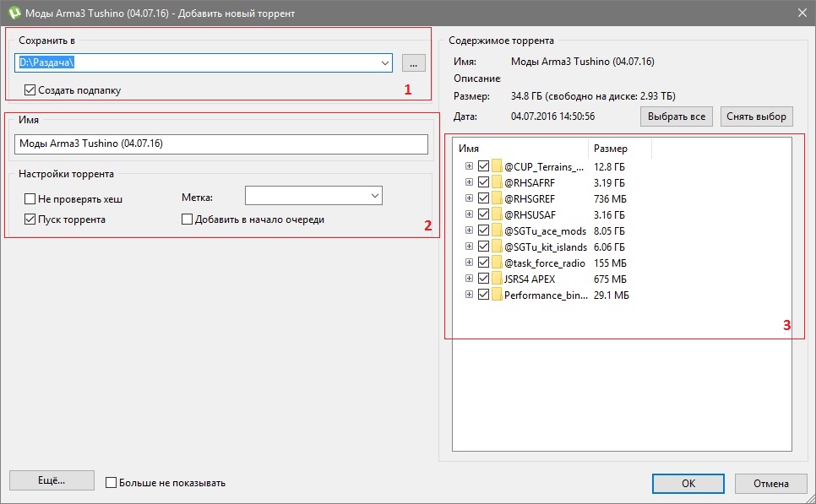Expand the Performance_bin tree node
Image resolution: width=816 pixels, height=504 pixels.
pos(469,295)
